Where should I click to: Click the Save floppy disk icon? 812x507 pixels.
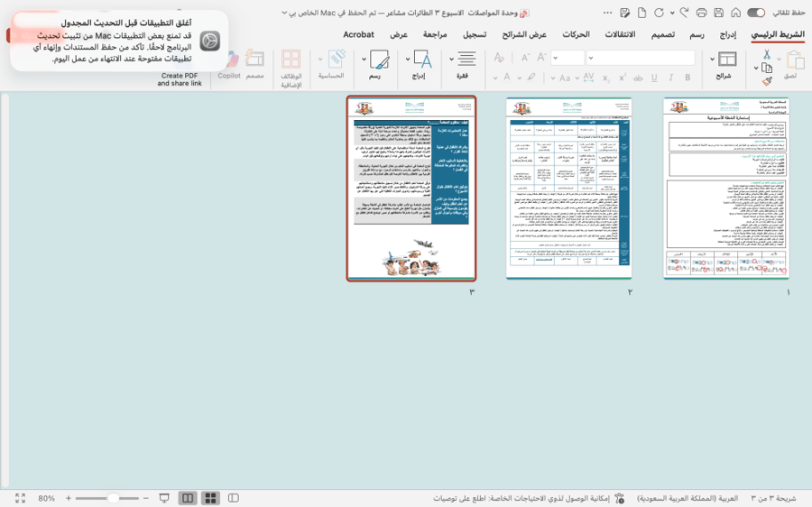tap(719, 13)
